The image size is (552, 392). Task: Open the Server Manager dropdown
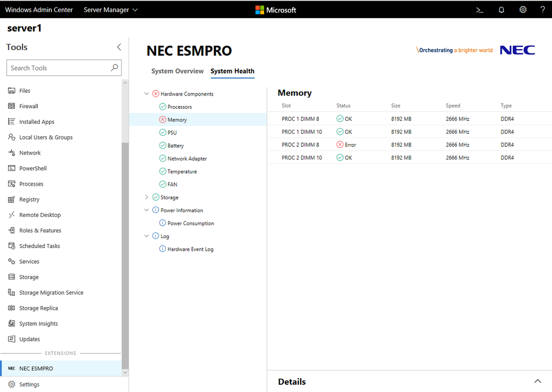tap(111, 10)
